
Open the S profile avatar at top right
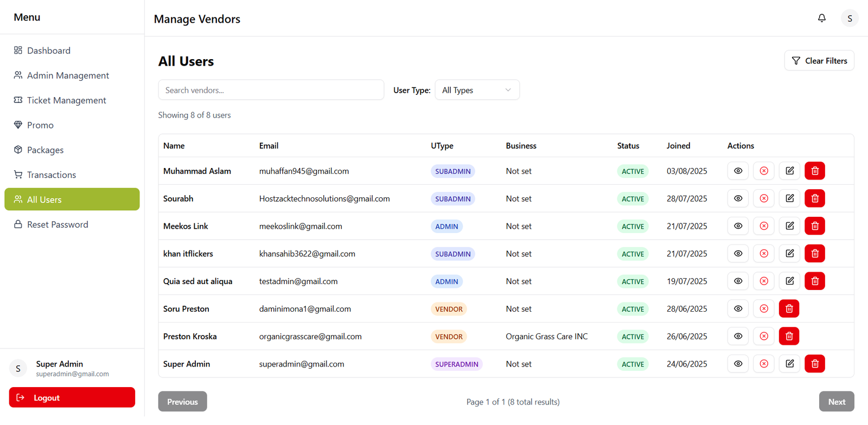[850, 18]
